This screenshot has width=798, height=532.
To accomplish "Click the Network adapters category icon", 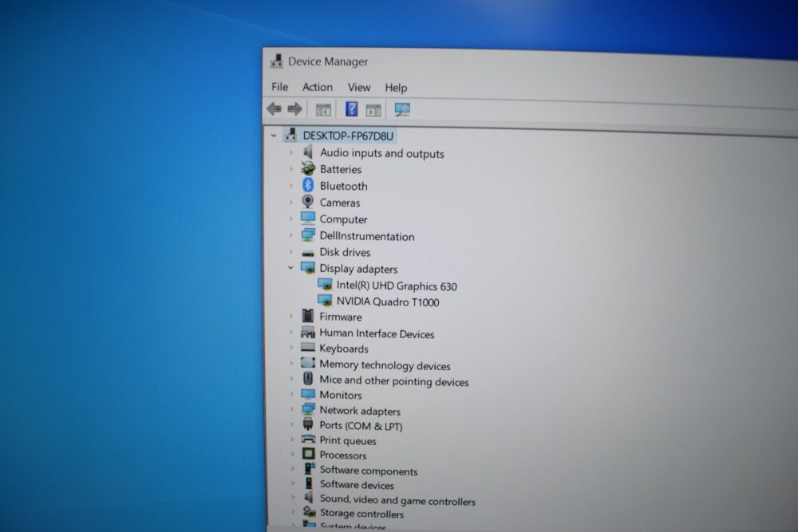I will click(308, 409).
